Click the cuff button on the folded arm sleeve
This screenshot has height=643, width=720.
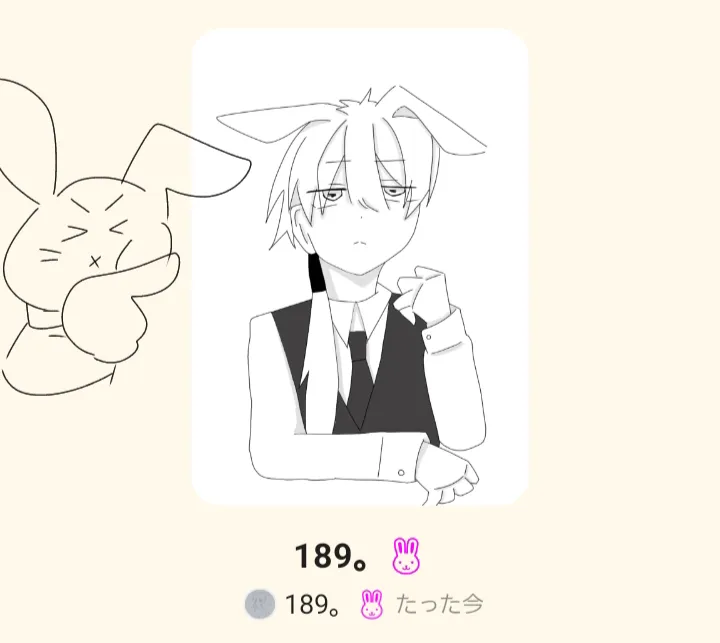point(401,473)
